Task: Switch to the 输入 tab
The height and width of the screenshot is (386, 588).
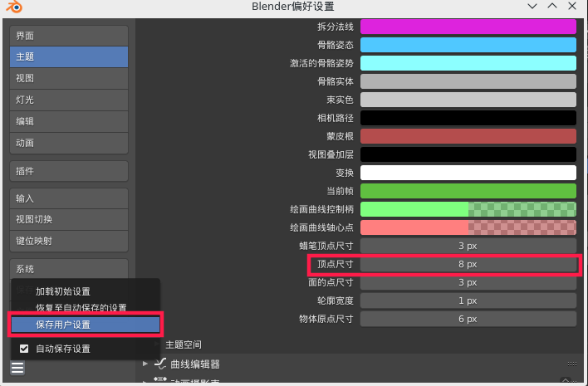Action: (69, 198)
